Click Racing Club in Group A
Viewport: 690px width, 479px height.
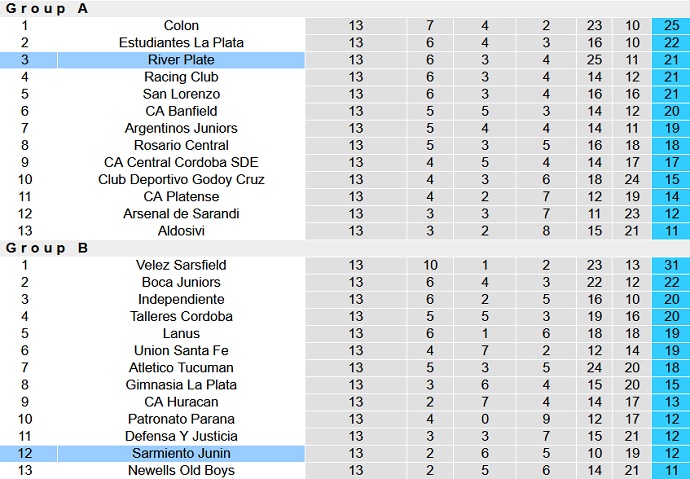click(181, 77)
